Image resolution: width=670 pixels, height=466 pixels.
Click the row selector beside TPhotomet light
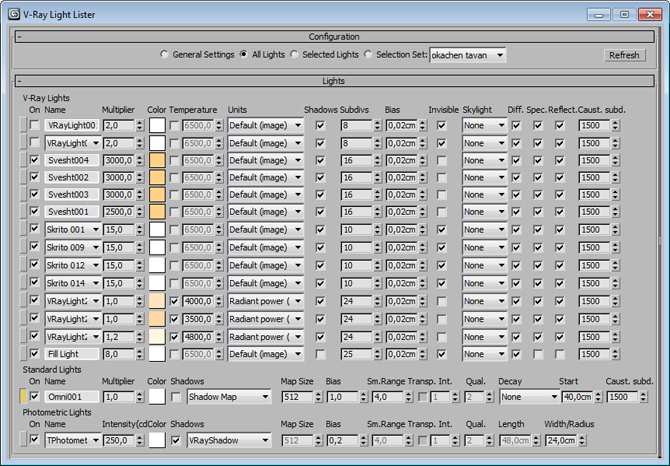23,440
